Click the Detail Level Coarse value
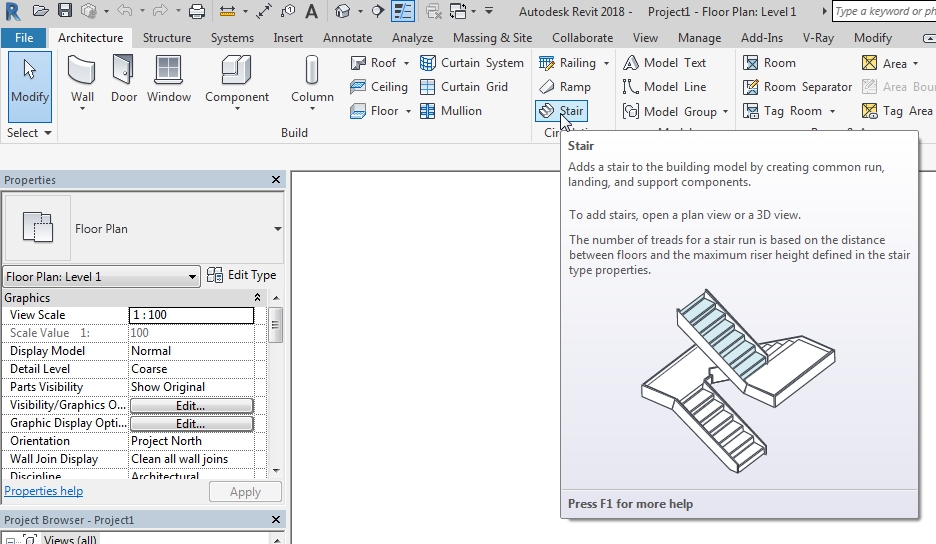The height and width of the screenshot is (544, 936). [191, 369]
